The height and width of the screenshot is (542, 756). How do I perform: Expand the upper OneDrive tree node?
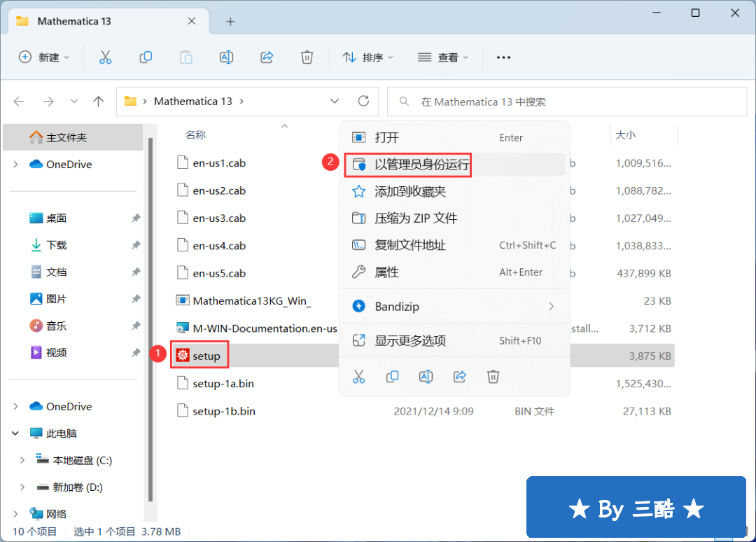(x=16, y=165)
